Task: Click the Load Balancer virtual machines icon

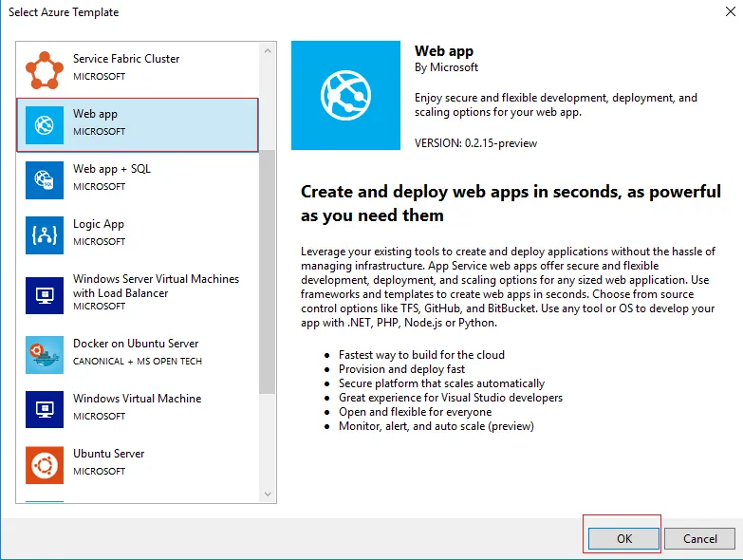Action: tap(45, 295)
